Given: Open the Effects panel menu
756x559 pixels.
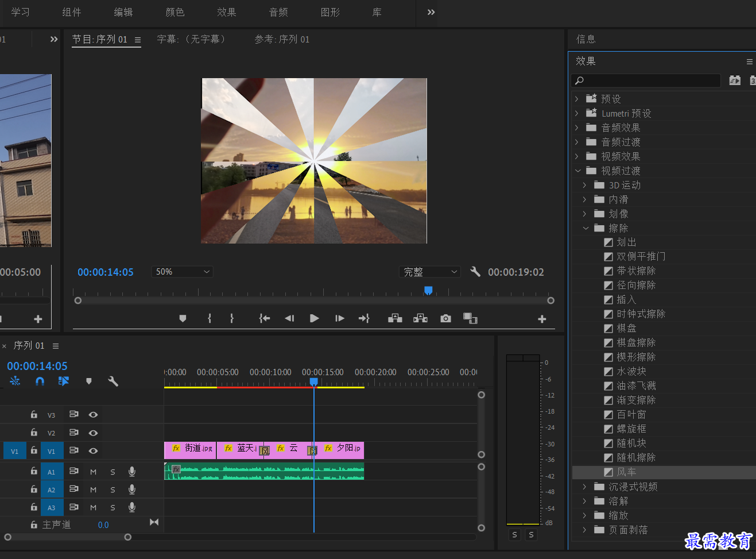Looking at the screenshot, I should pyautogui.click(x=750, y=61).
